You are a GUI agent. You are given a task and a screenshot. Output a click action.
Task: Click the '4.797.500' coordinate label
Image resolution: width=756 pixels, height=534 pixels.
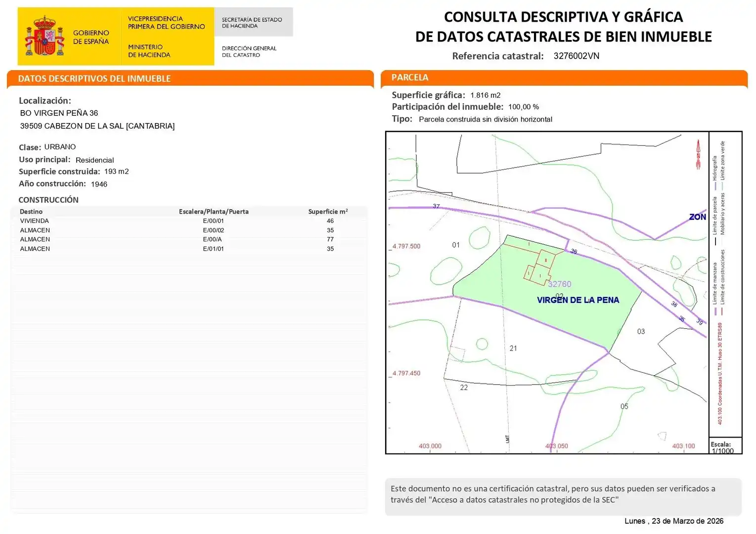(x=406, y=246)
